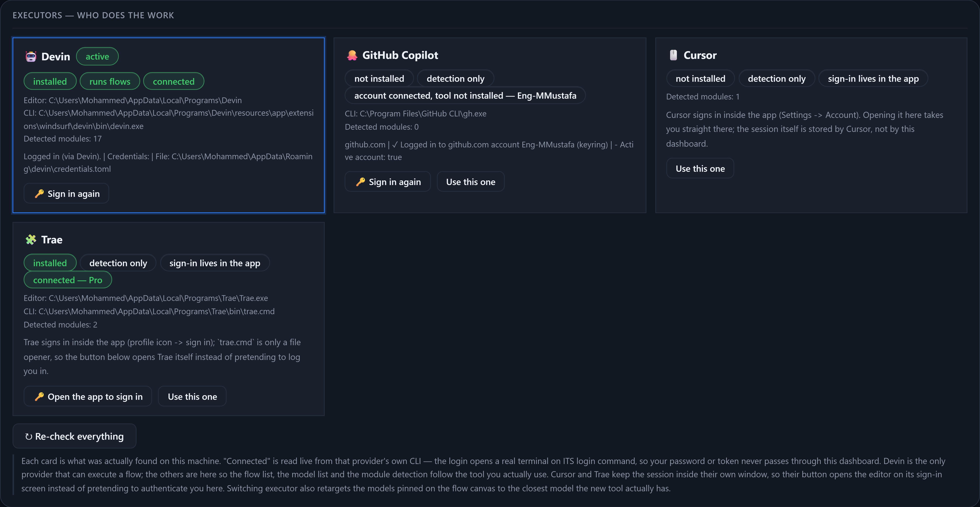The width and height of the screenshot is (980, 507).
Task: Click the "Cursor signs in inside the app" note
Action: [805, 129]
